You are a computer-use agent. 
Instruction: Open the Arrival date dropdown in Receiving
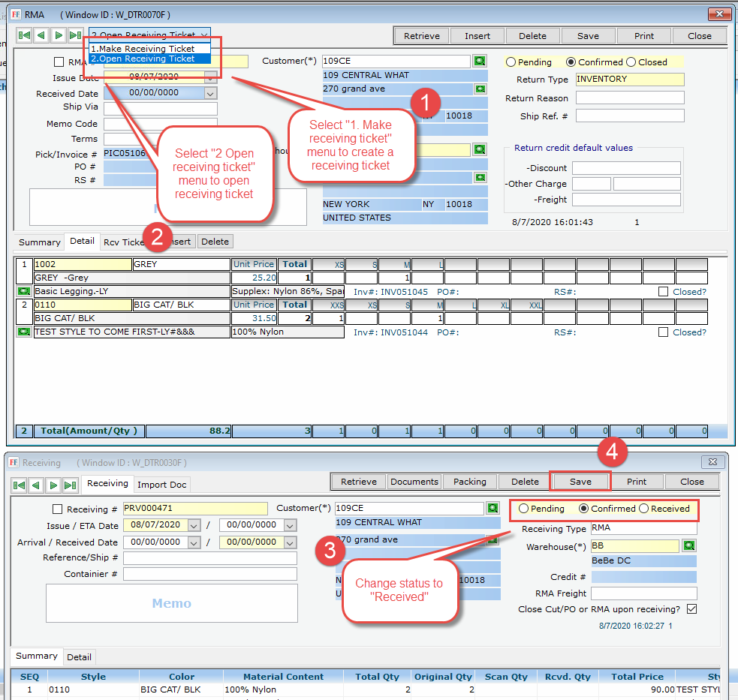194,542
